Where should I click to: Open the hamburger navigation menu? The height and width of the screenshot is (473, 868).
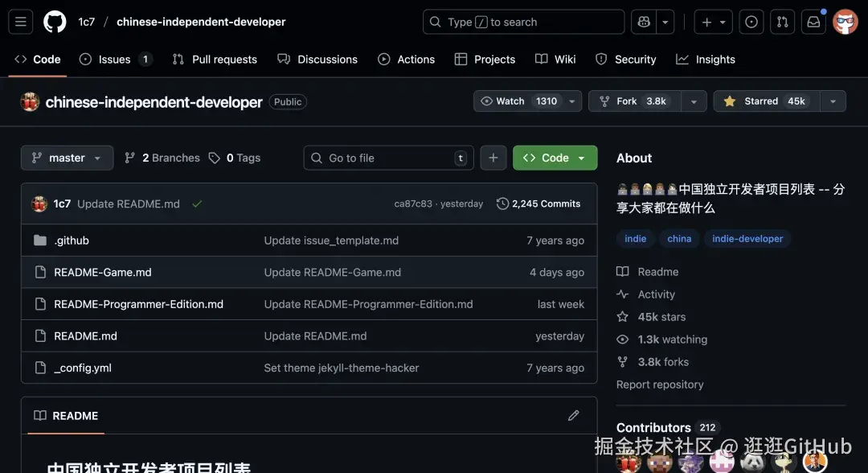(21, 22)
